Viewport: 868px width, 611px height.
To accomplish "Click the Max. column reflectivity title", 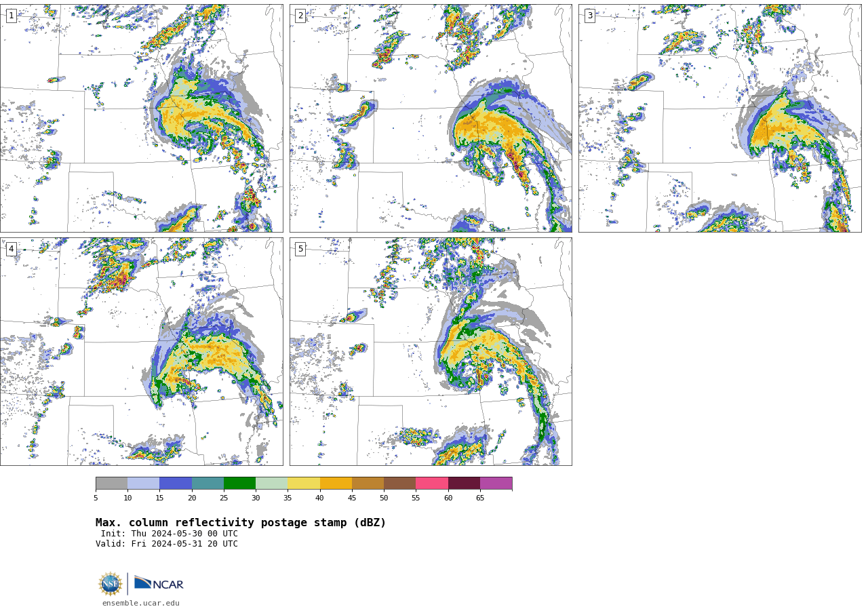I will click(x=241, y=523).
